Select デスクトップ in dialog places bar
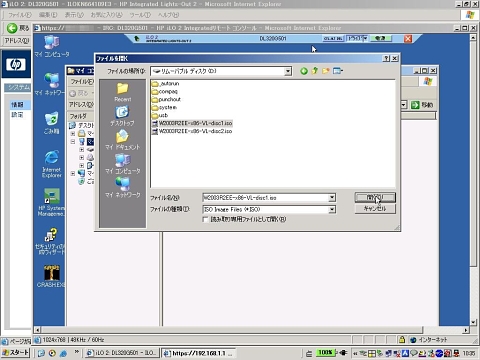The width and height of the screenshot is (480, 360). [x=122, y=116]
